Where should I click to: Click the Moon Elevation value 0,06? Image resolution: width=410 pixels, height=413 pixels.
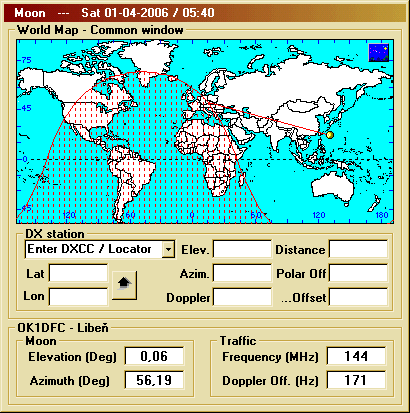tap(154, 356)
